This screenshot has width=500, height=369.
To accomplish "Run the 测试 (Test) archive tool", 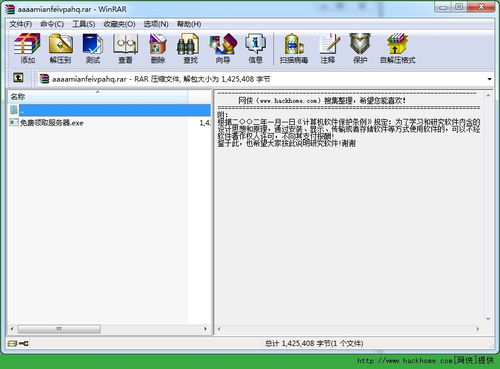I will (x=93, y=48).
